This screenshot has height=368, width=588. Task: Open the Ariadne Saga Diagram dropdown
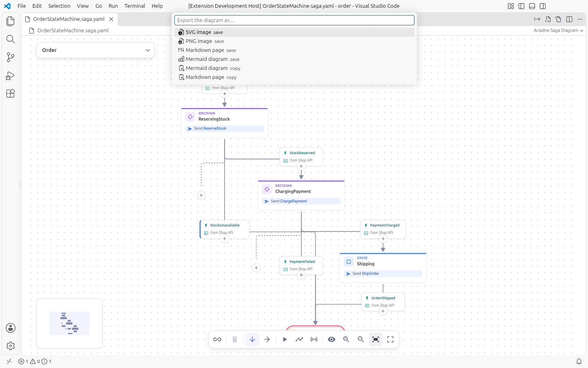click(x=558, y=30)
